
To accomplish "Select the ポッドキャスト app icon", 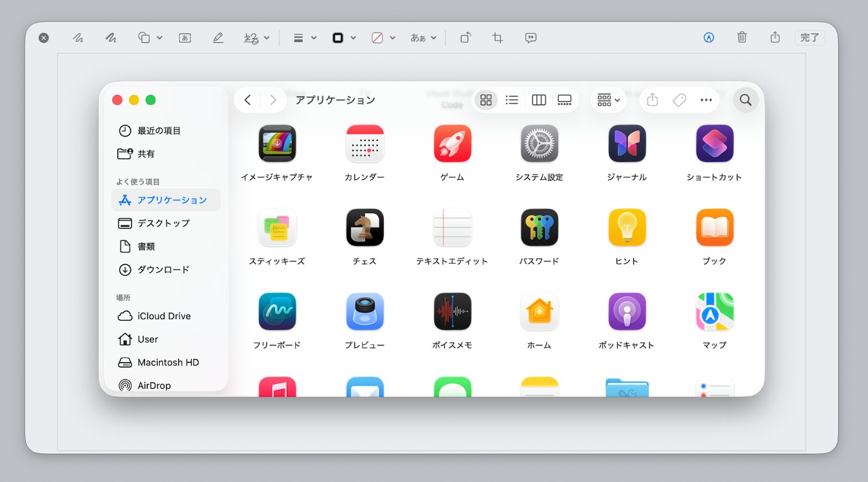I will point(627,312).
